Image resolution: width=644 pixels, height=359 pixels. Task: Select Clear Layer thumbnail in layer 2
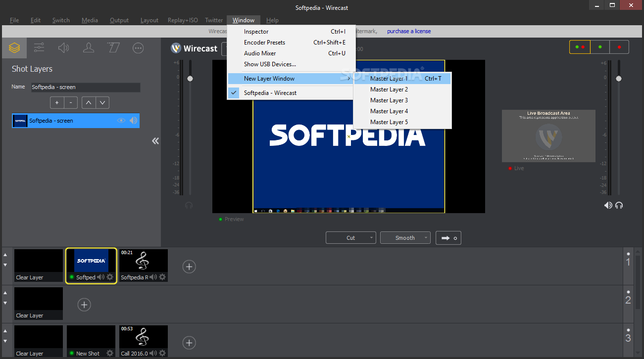pos(39,303)
